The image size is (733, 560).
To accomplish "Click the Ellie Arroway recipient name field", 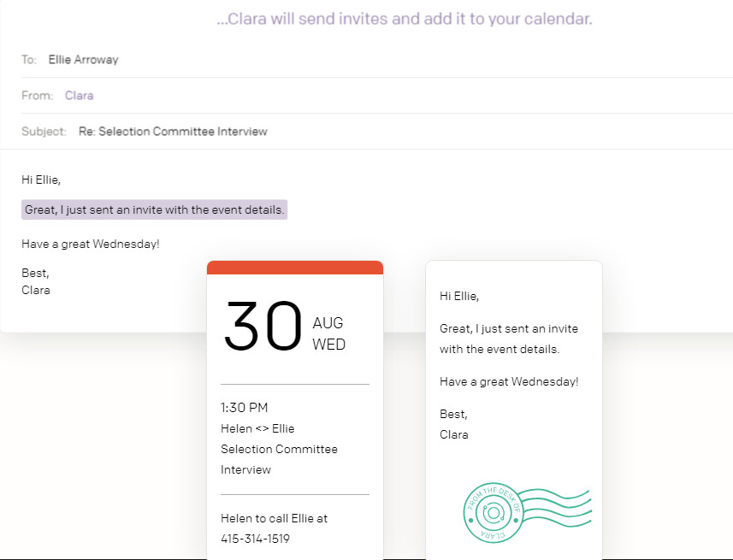I will [83, 60].
